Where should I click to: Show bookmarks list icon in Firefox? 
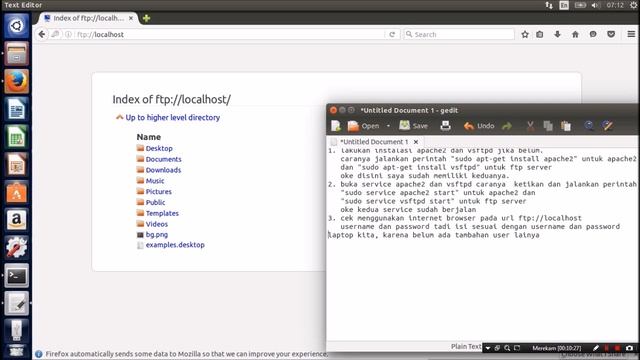540,34
